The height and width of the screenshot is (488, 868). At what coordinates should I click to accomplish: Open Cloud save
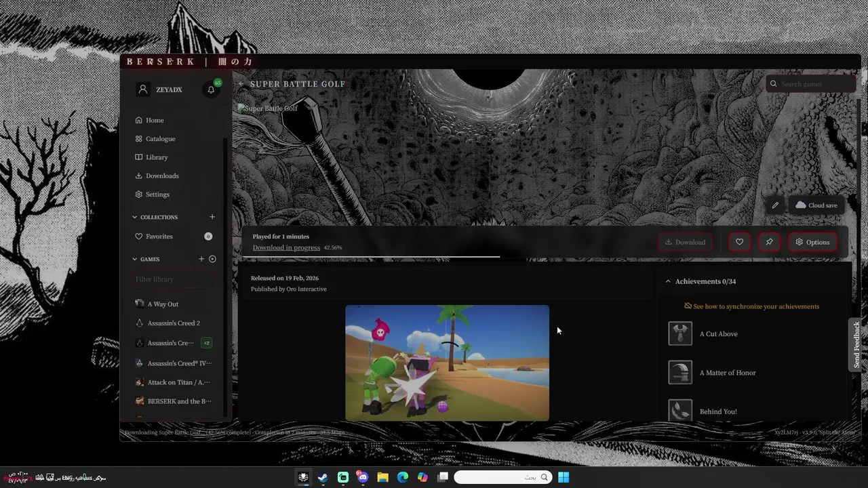point(816,205)
